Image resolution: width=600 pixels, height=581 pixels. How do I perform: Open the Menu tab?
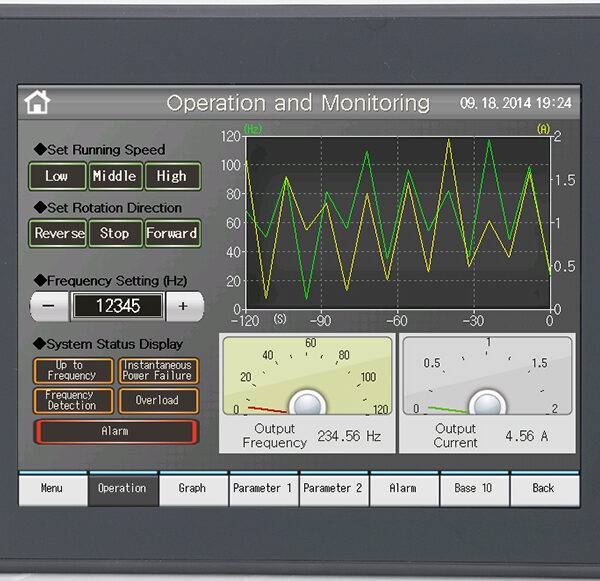(x=52, y=489)
